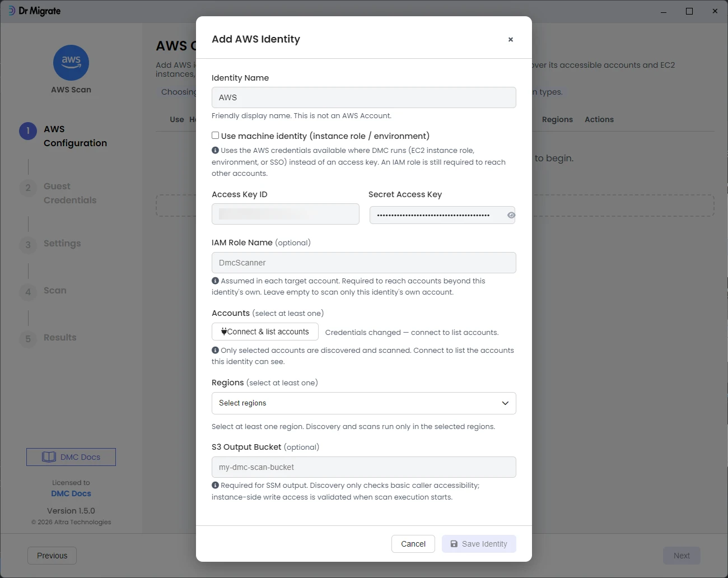Click the S3 Output Bucket field

click(x=364, y=467)
